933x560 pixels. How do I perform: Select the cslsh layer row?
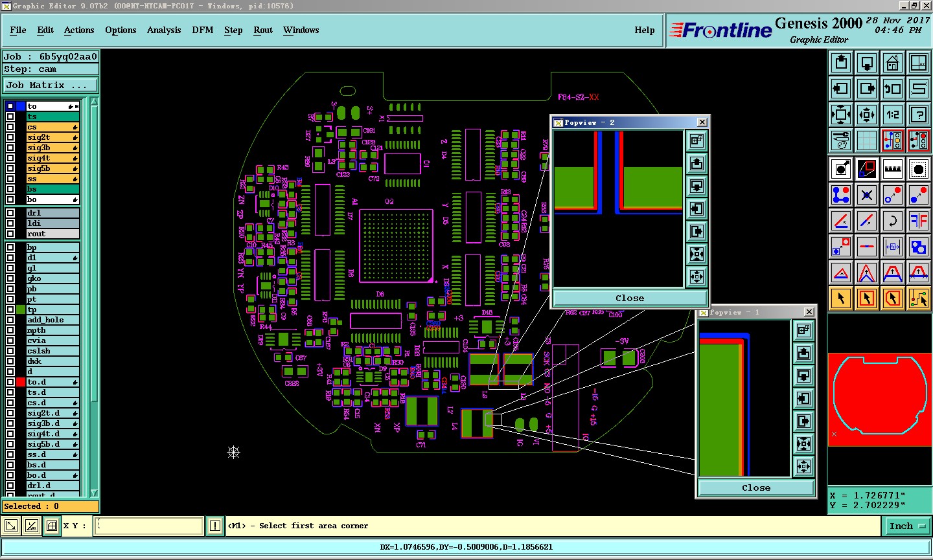pos(52,351)
